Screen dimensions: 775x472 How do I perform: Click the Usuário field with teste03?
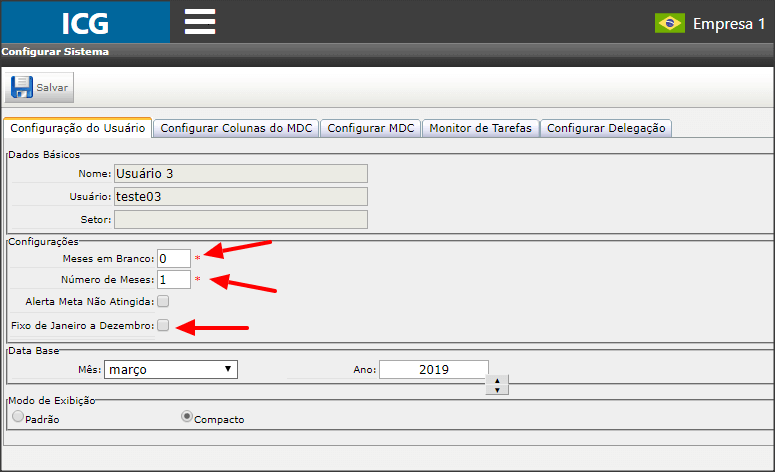click(241, 197)
